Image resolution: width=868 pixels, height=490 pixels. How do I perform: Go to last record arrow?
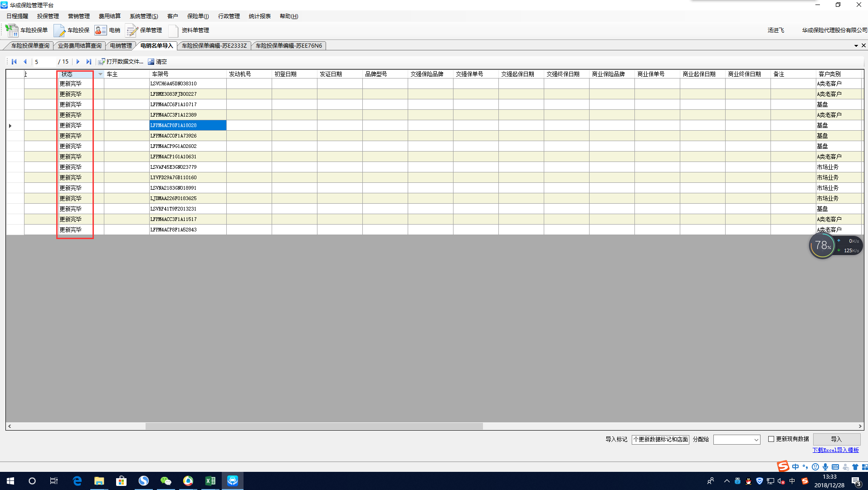pos(89,62)
